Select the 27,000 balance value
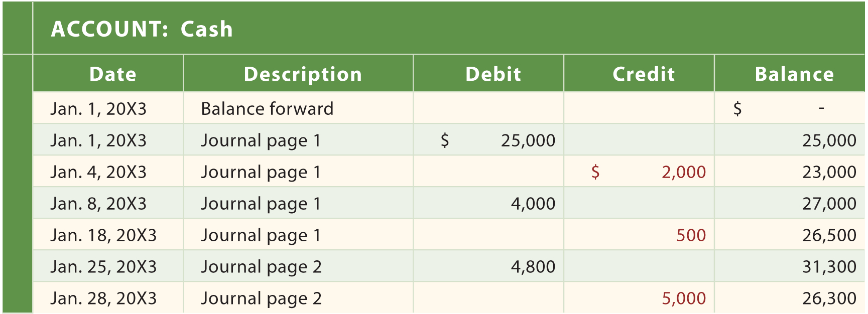 (x=829, y=204)
